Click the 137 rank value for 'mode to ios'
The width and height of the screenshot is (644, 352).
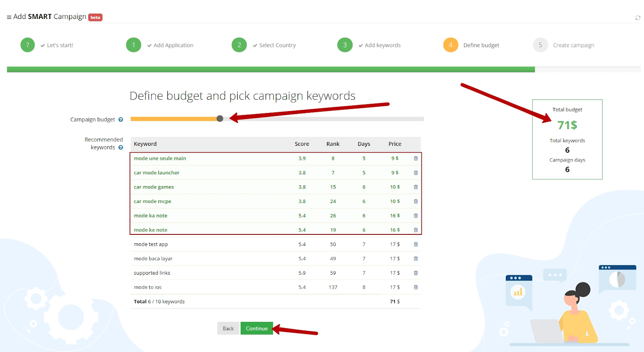coord(333,287)
